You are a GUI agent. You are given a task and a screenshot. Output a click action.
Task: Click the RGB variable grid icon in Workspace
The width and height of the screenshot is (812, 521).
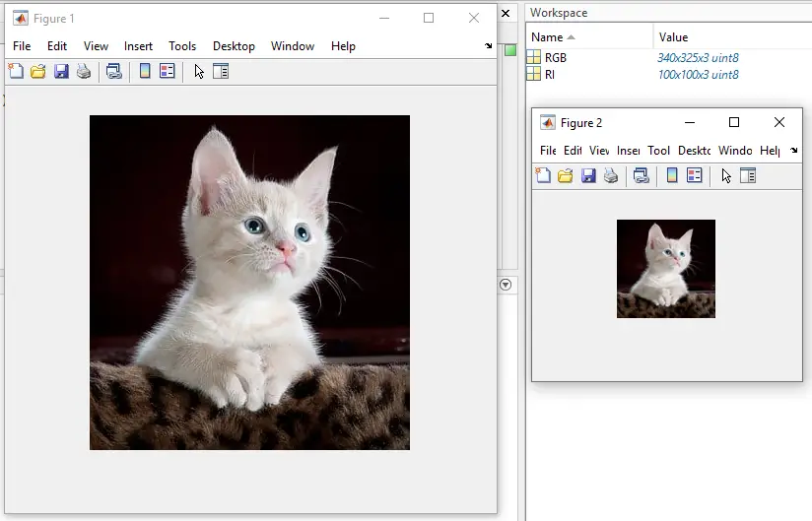pos(533,57)
